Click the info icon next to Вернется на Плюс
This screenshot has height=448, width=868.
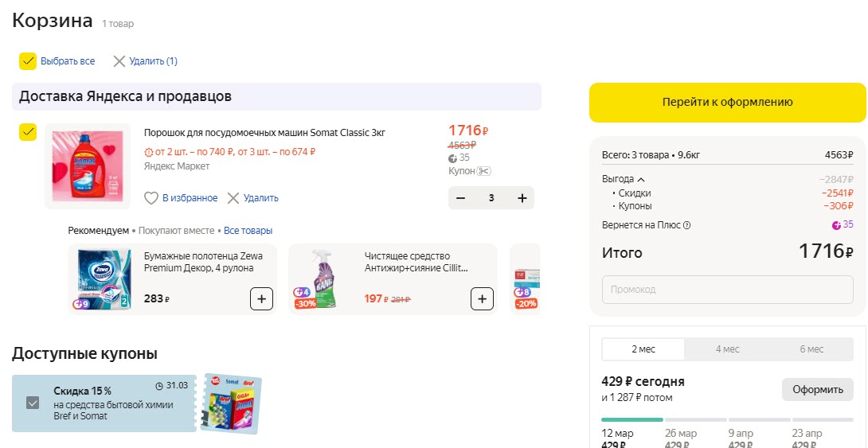point(687,225)
